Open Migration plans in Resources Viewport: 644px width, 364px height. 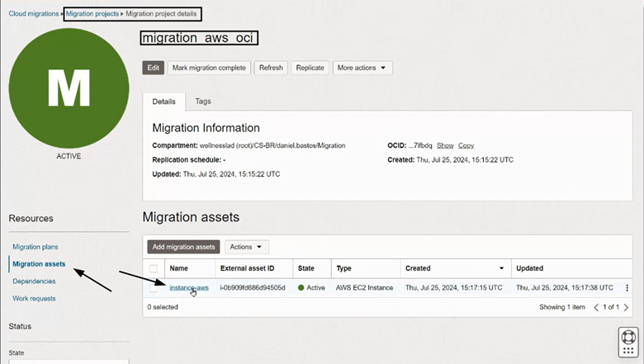(x=35, y=247)
